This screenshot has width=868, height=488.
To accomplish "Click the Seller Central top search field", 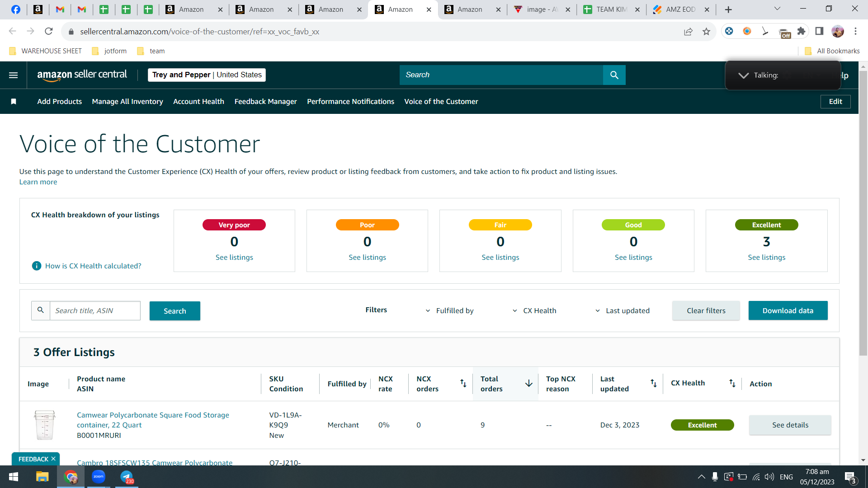I will 501,75.
